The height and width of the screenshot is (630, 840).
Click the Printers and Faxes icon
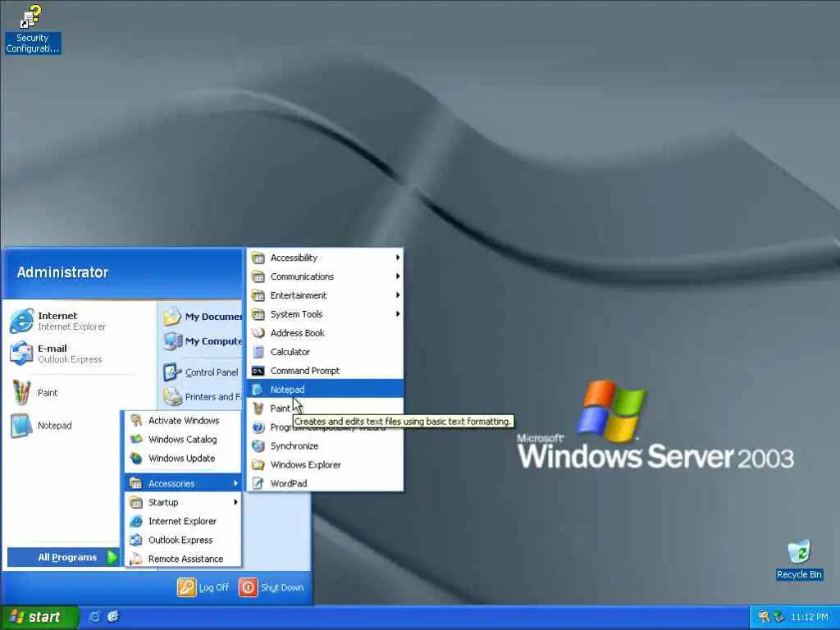(172, 396)
